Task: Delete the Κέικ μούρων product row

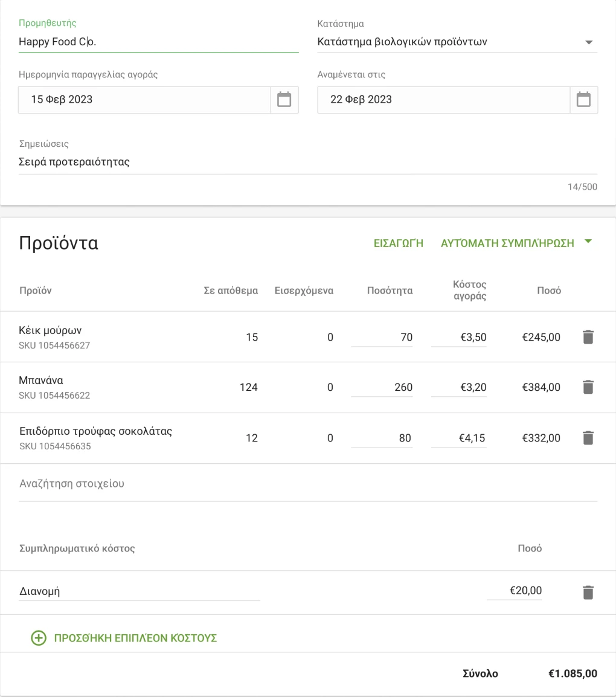Action: [588, 337]
